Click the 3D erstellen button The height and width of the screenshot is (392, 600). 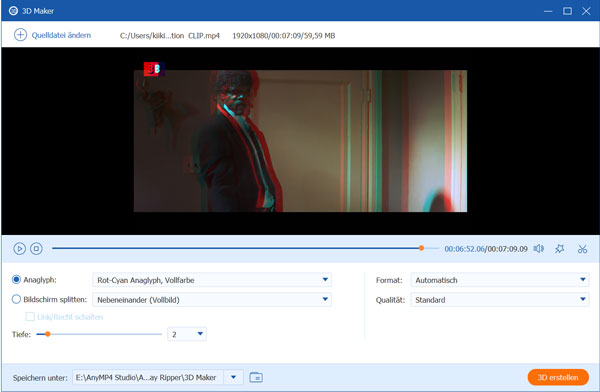pyautogui.click(x=558, y=377)
